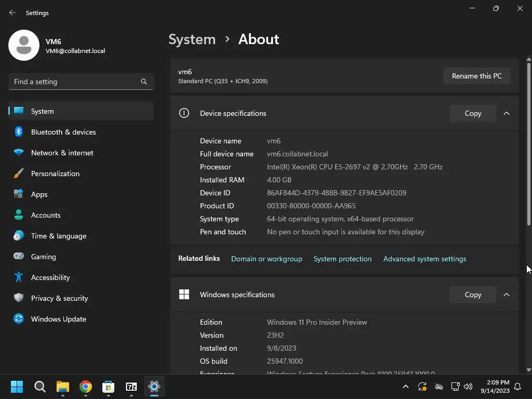Go to Personalization settings
Image resolution: width=532 pixels, height=399 pixels.
pos(81,174)
